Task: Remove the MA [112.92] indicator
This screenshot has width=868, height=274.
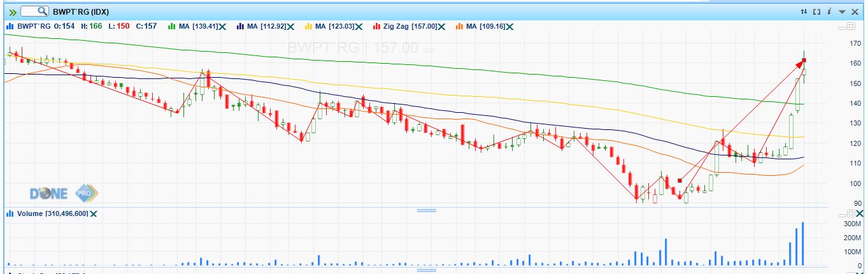Action: (291, 26)
